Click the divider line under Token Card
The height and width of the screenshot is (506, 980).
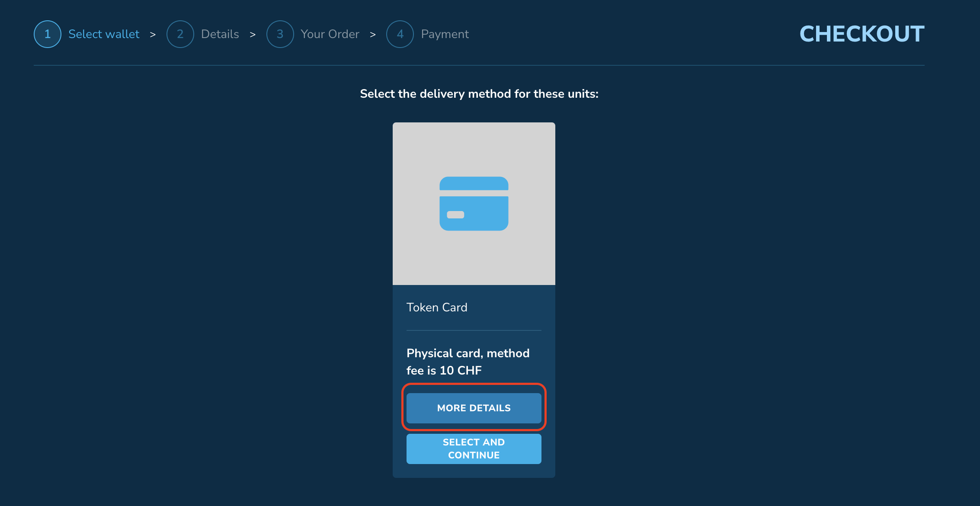coord(474,330)
